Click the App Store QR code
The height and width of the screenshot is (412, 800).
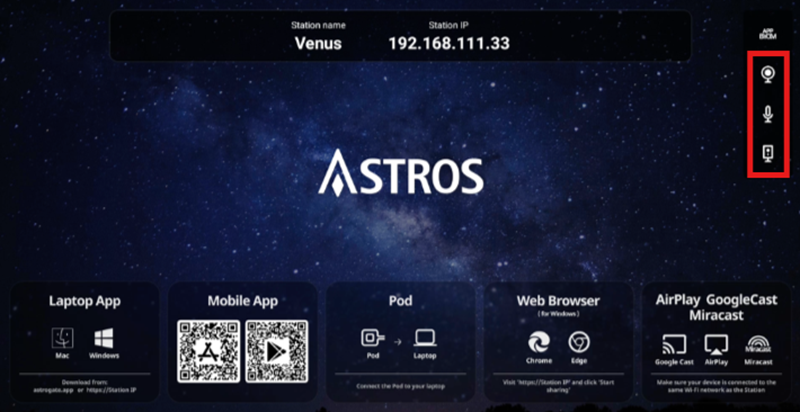[208, 351]
